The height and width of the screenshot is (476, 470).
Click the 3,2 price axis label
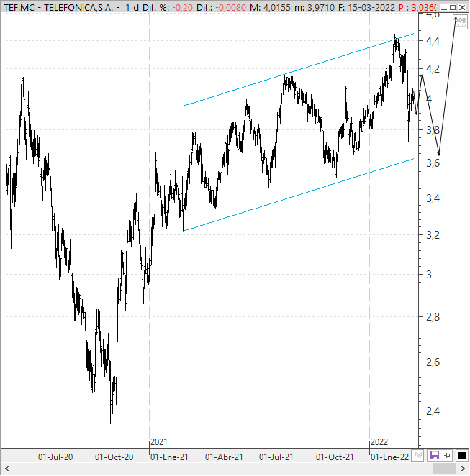433,234
